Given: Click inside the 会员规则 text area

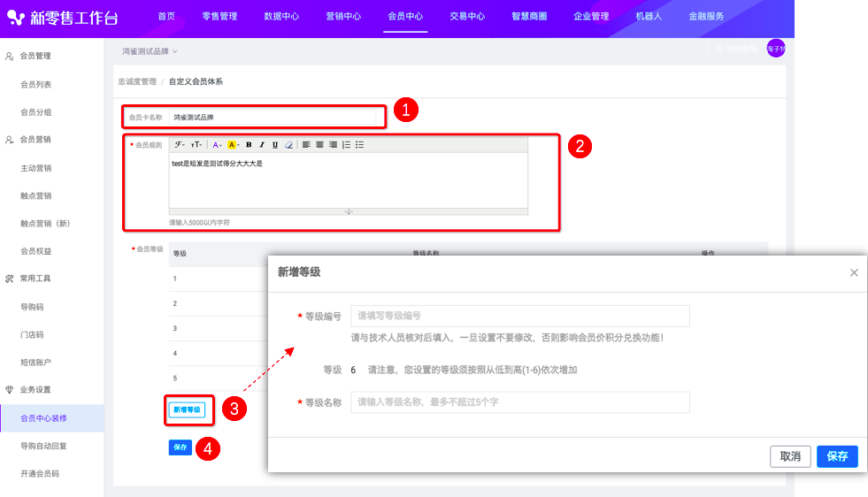Looking at the screenshot, I should tap(349, 180).
